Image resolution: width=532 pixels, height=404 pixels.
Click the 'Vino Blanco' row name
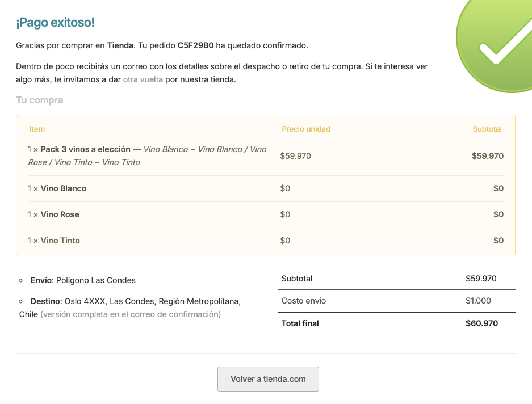point(64,188)
